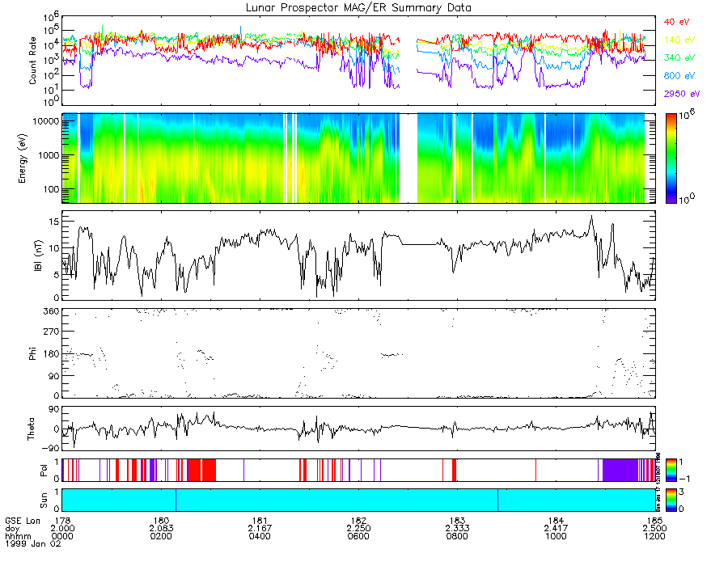Screen dimensions: 728x566
Task: Click the GSE longitude tick 181
Action: pyautogui.click(x=260, y=521)
